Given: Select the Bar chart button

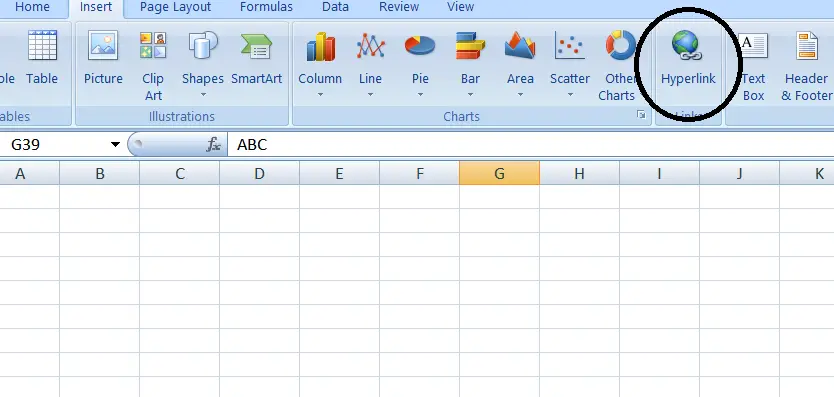Looking at the screenshot, I should [470, 64].
